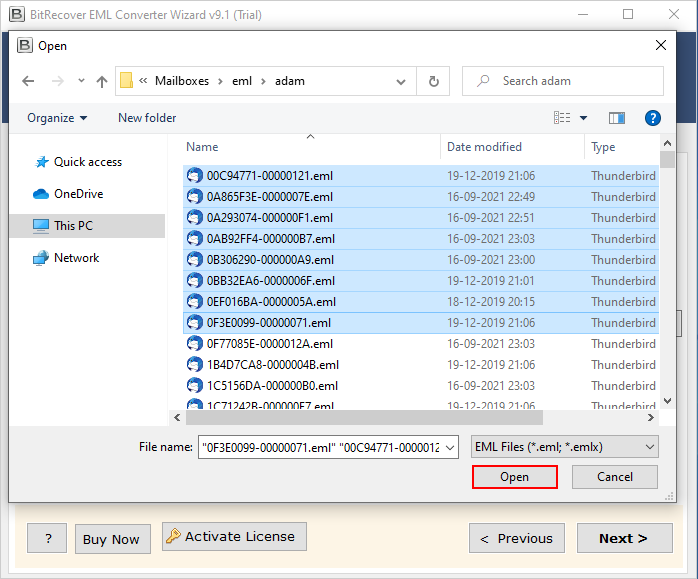
Task: Select file 0B306290-000000A9.eml
Action: point(421,259)
